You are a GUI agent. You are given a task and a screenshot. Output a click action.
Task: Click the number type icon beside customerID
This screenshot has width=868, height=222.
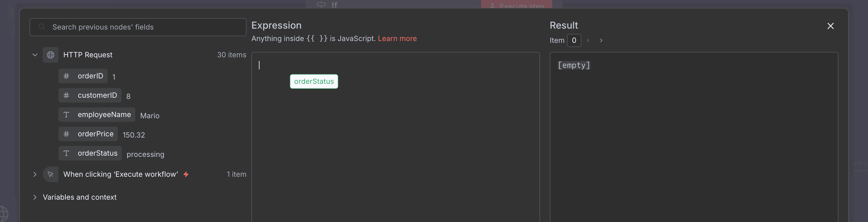[x=66, y=95]
